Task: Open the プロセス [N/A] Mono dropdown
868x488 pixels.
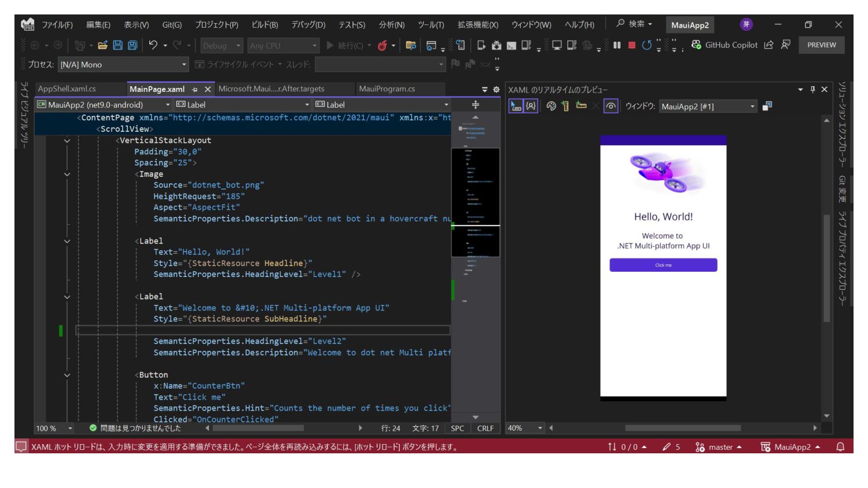Action: [123, 65]
